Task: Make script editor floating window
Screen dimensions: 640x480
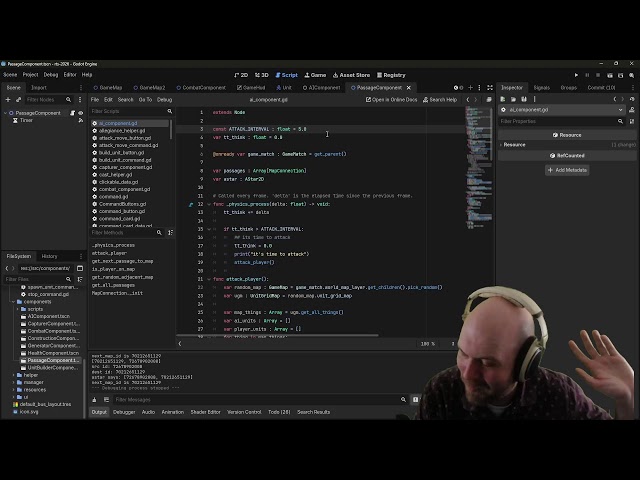Action: coord(489,100)
